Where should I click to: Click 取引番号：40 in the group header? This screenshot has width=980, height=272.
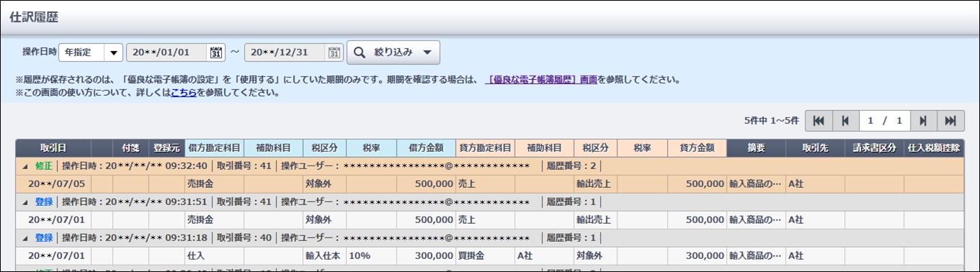tap(245, 237)
